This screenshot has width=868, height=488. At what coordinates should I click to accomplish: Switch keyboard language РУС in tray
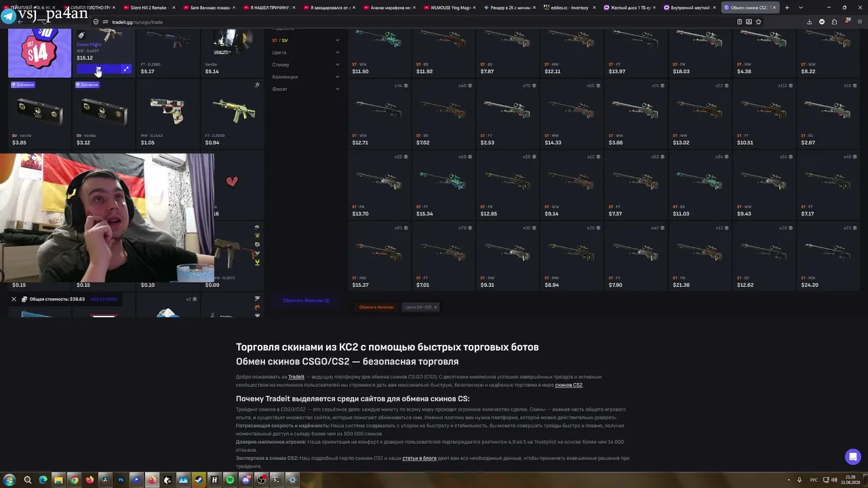814,480
